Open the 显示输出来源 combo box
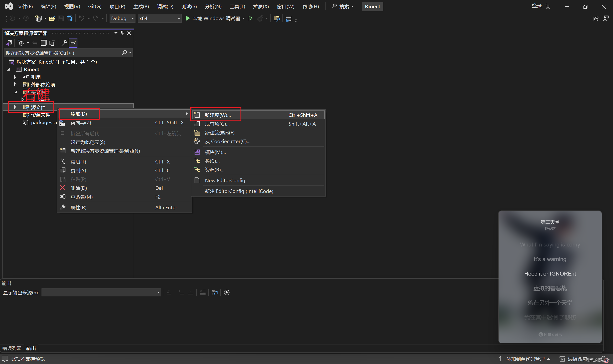 tap(101, 292)
